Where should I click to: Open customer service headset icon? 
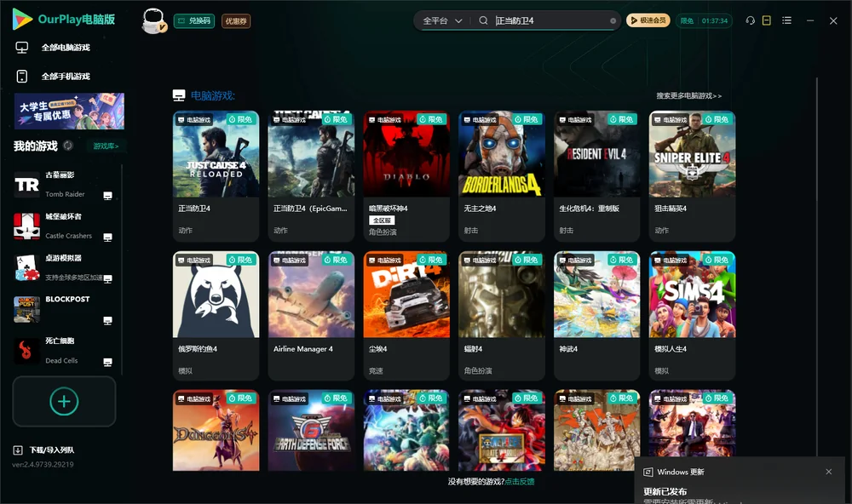(751, 20)
